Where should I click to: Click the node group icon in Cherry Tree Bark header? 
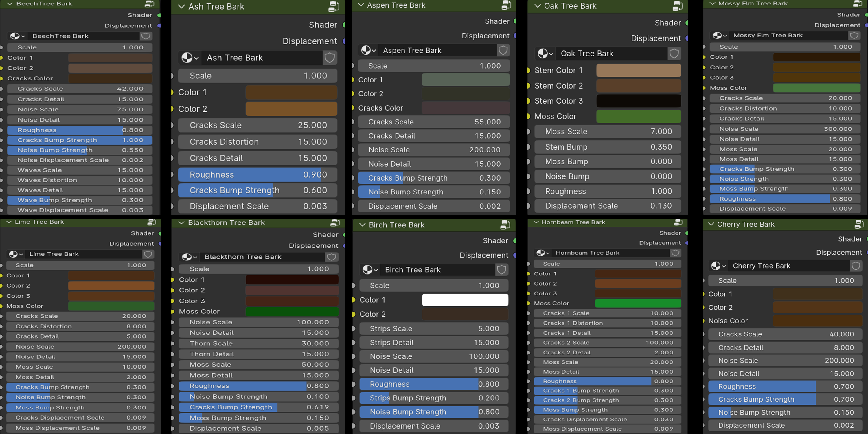pos(859,224)
